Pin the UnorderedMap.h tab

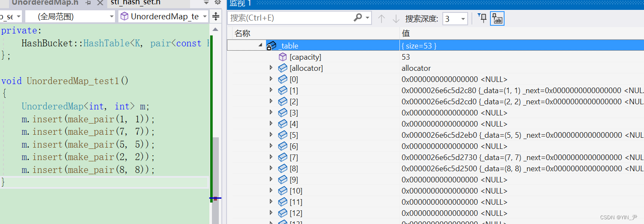tap(88, 3)
